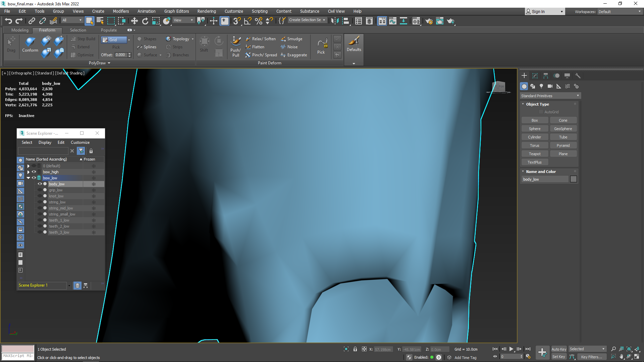Screen dimensions: 644x362
Task: Open the View reference coordinate dropdown
Action: tap(183, 20)
